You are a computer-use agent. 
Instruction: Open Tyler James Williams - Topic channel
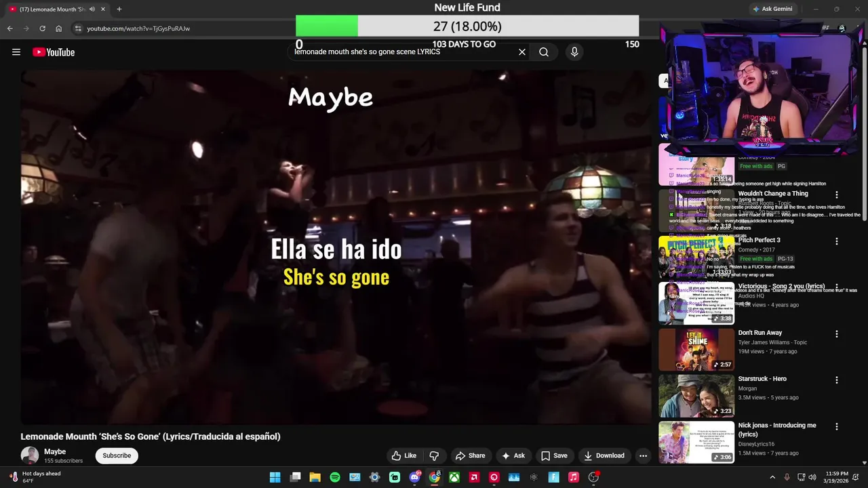pos(772,342)
